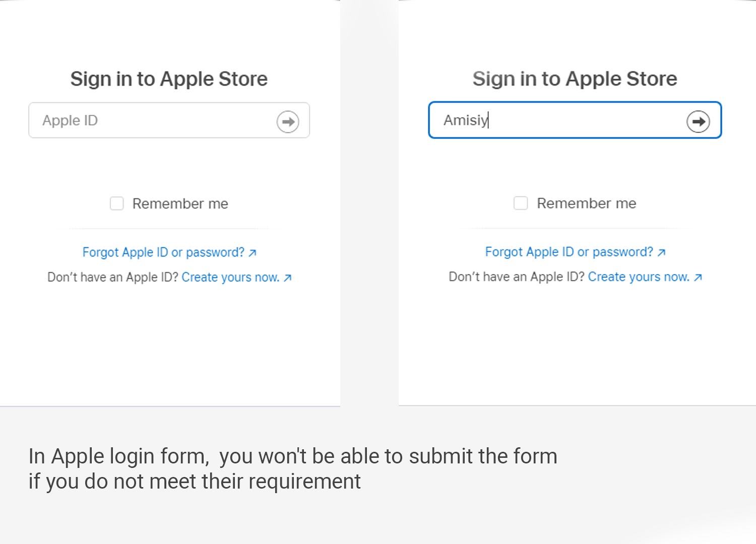Click the dark arrow submit icon beside 'Amisiy'
The width and height of the screenshot is (756, 544).
698,121
